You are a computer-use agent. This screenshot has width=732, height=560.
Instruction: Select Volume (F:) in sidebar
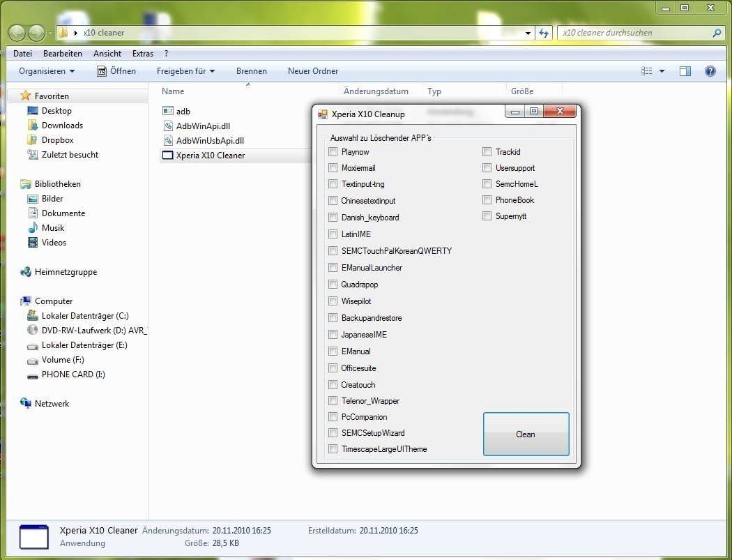coord(63,360)
